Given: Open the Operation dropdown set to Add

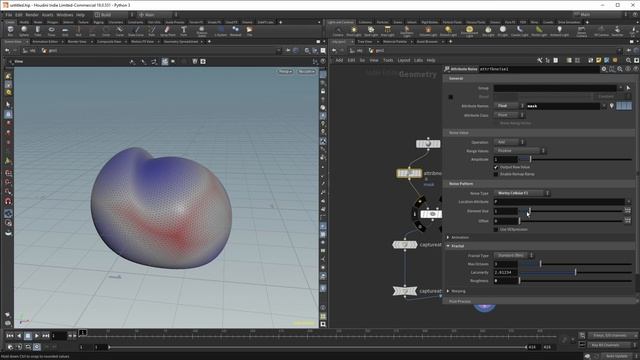Looking at the screenshot, I should (509, 142).
